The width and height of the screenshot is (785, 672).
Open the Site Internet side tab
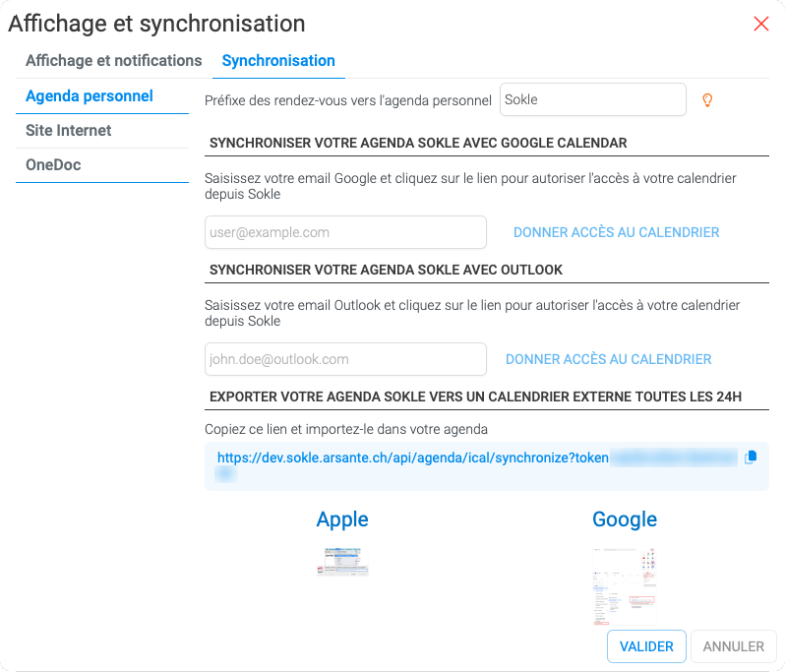pos(102,131)
